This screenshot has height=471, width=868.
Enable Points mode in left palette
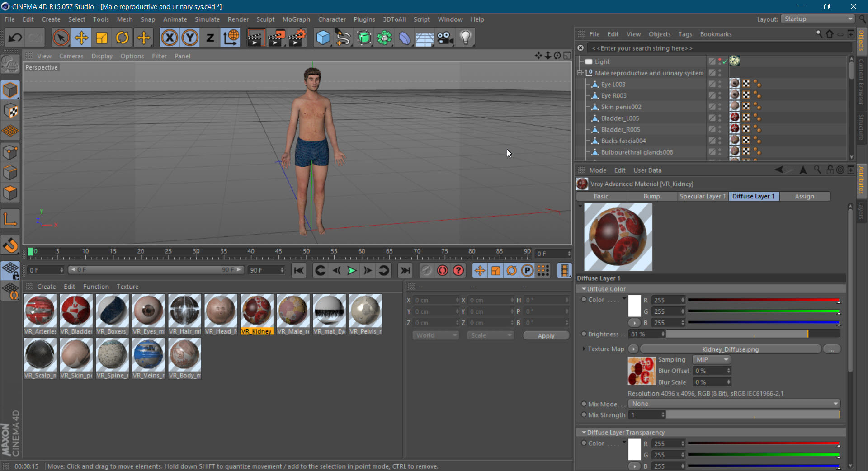tap(10, 152)
